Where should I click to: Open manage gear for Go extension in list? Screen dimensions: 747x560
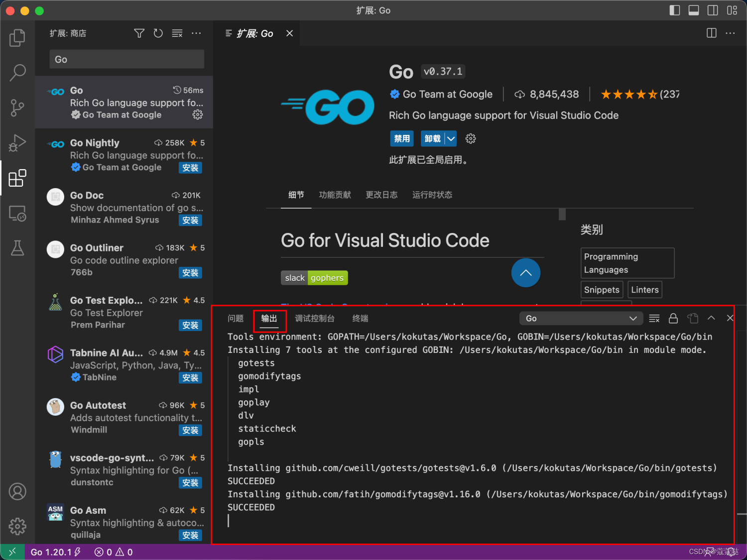coord(198,114)
